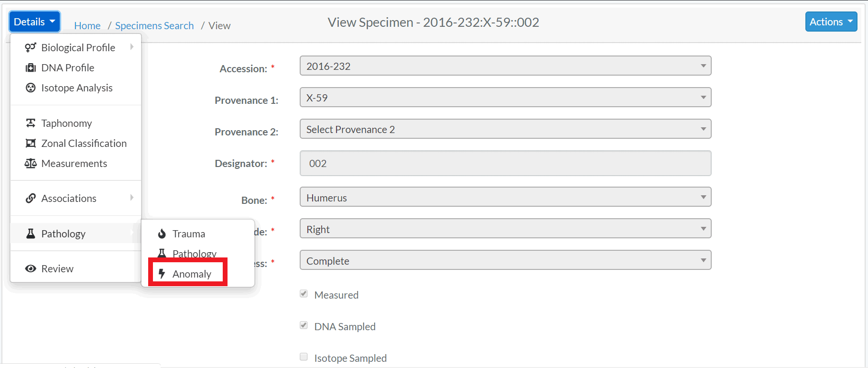Viewport: 868px width, 368px height.
Task: Open the Bone dropdown showing Humerus
Action: (x=505, y=197)
